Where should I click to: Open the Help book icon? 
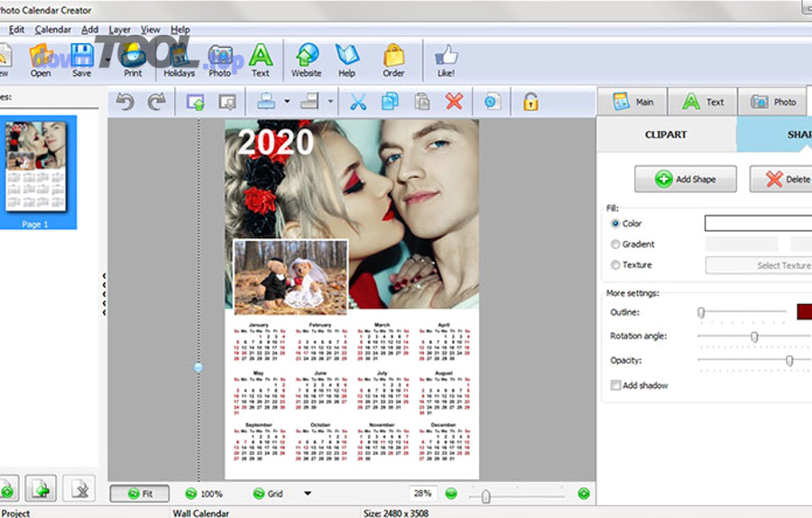click(x=346, y=60)
